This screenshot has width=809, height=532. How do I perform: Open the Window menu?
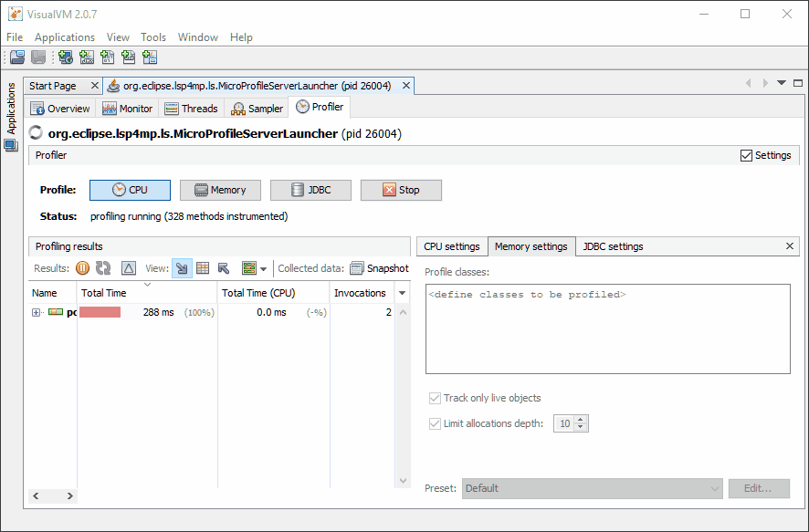point(197,37)
